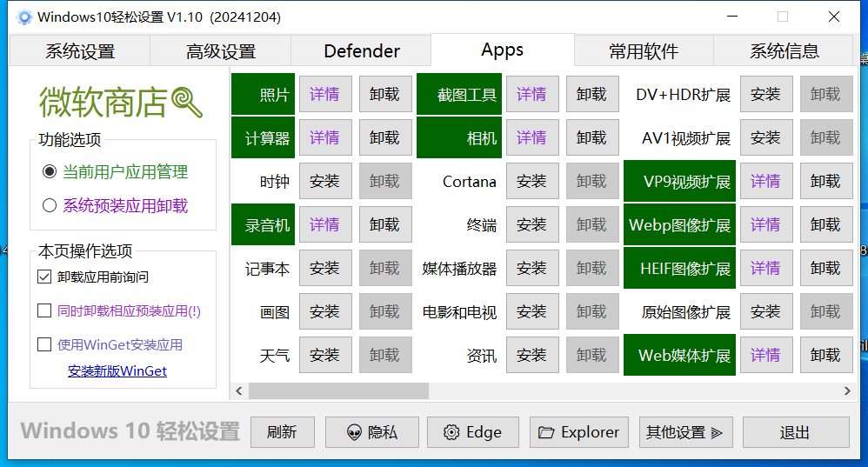This screenshot has height=467, width=868.
Task: Enable 同时卸载相应预装应用 checkbox
Action: pyautogui.click(x=44, y=310)
